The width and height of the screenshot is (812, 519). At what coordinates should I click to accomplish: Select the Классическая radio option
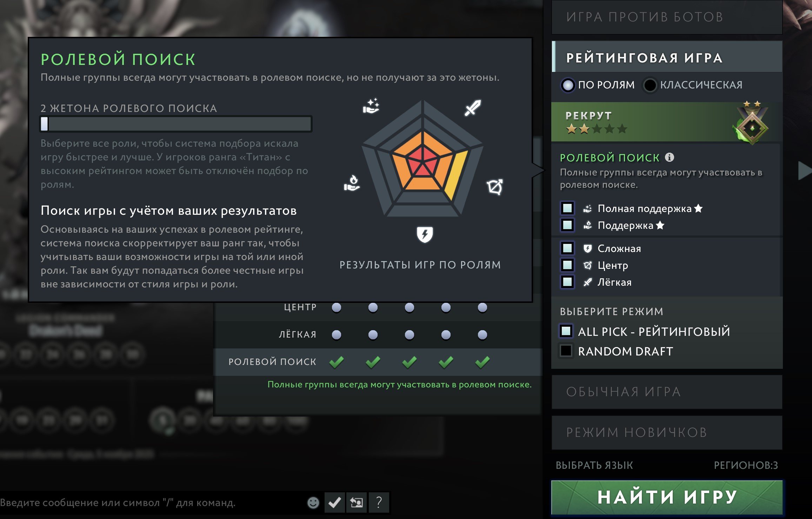pos(650,85)
